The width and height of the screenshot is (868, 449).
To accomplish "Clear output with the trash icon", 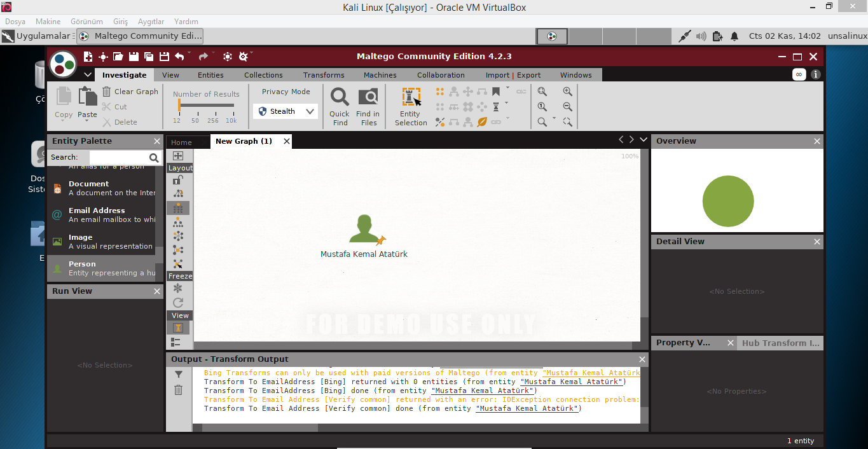I will pyautogui.click(x=178, y=390).
